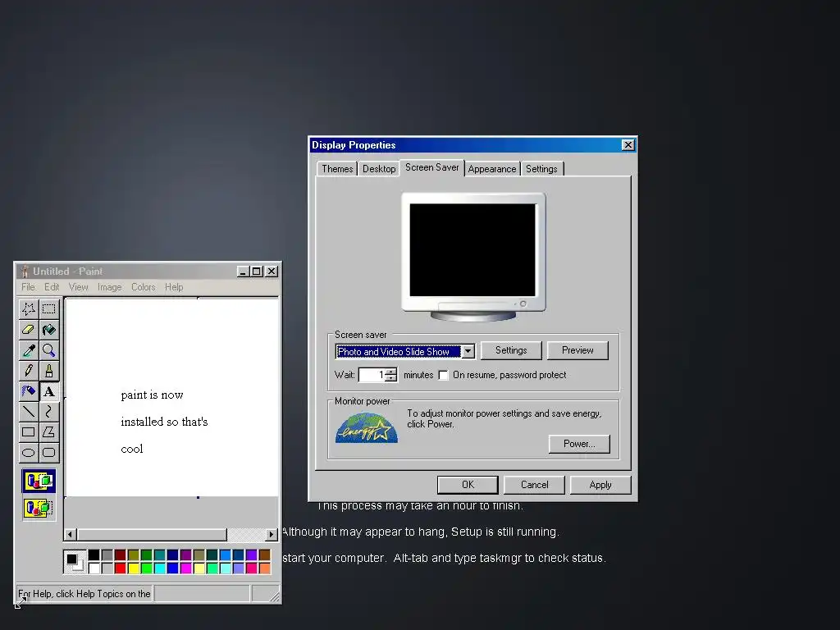Image resolution: width=840 pixels, height=630 pixels.
Task: Choose the orange palette color
Action: (265, 568)
